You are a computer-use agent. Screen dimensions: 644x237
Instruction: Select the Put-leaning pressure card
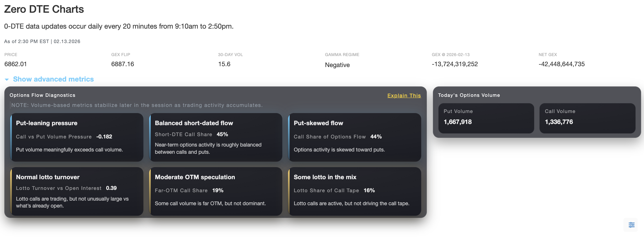77,137
